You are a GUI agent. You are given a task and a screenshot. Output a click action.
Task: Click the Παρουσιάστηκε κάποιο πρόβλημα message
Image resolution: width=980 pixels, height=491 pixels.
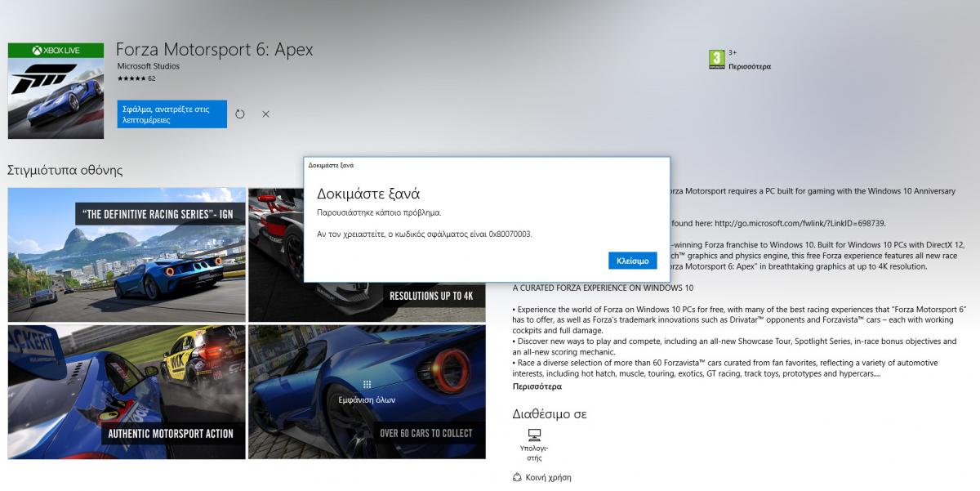tap(379, 212)
